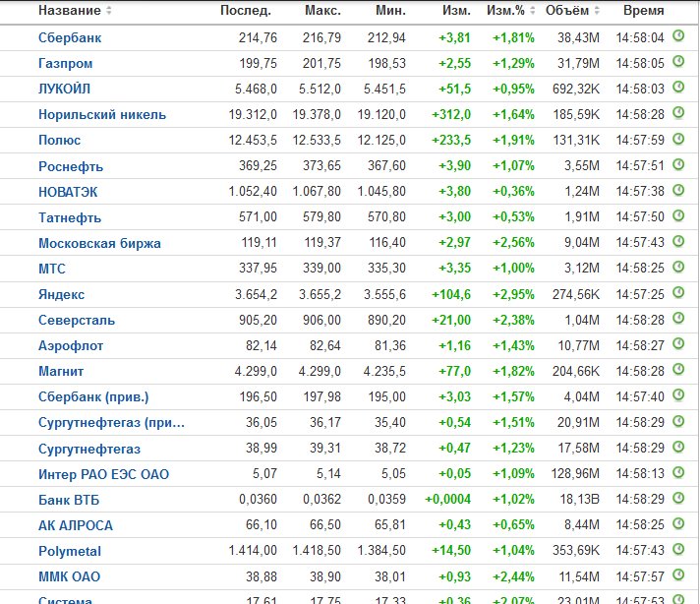Click the clock icon in the Северсталь row
700x604 pixels.
pyautogui.click(x=678, y=318)
